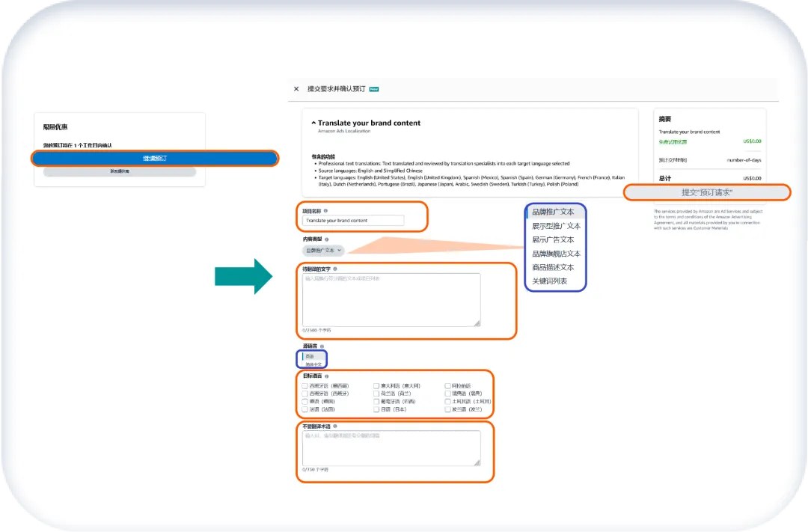808x532 pixels.
Task: Choose 展示型推广文本 from the content type list
Action: (555, 226)
